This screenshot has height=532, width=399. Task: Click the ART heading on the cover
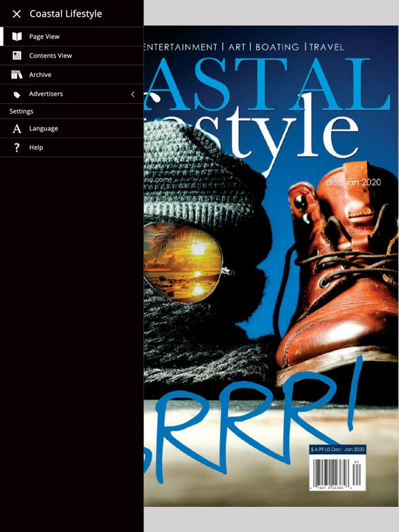click(x=236, y=47)
